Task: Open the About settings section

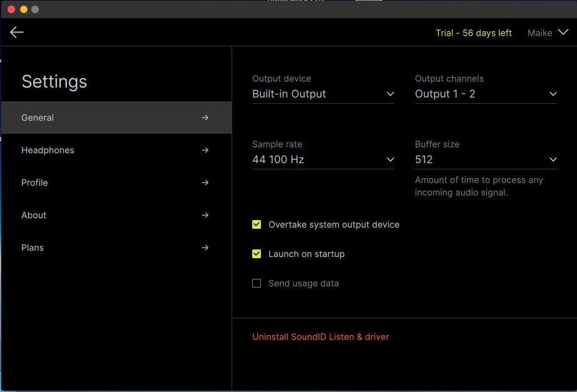Action: (x=34, y=215)
